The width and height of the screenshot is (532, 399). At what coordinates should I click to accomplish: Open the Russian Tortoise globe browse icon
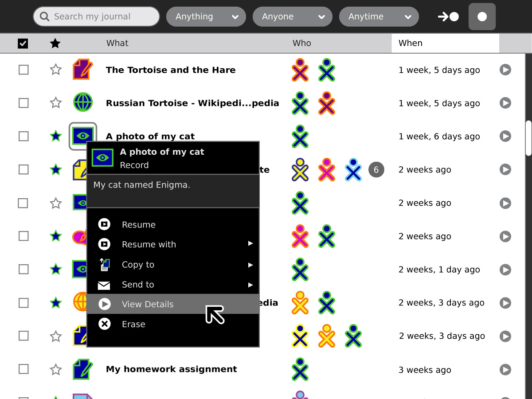tap(82, 102)
